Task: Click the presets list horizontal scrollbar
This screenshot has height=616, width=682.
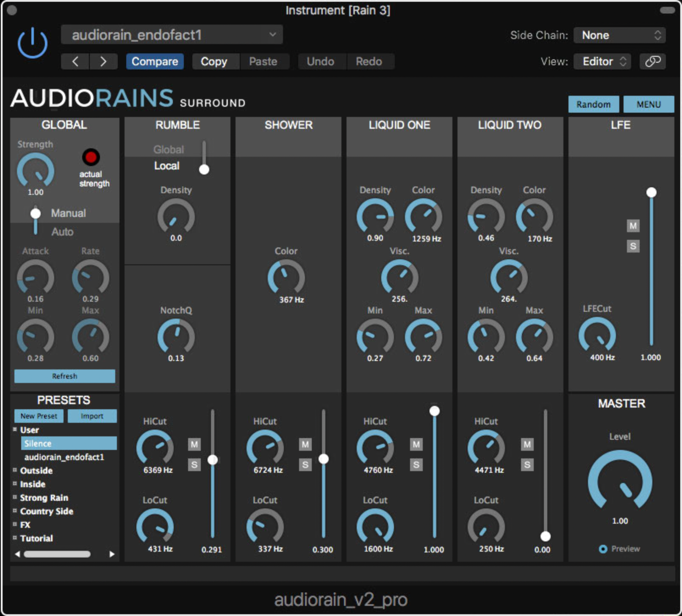Action: pyautogui.click(x=57, y=554)
